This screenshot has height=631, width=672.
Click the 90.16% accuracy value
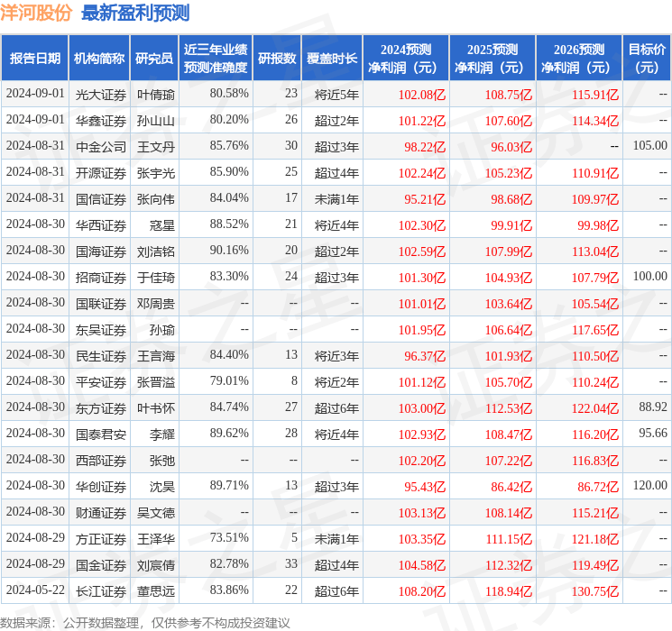[x=229, y=250]
